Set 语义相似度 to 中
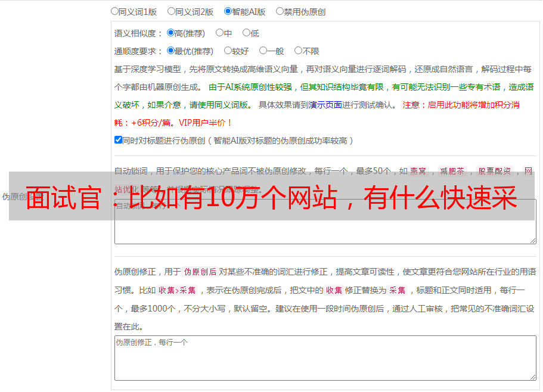The width and height of the screenshot is (543, 392). pos(219,33)
